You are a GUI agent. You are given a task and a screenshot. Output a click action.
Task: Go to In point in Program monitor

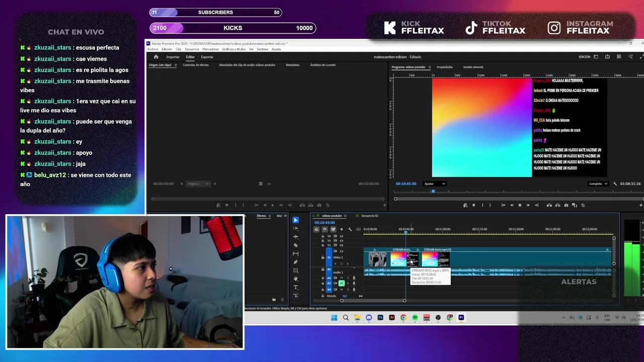point(503,205)
